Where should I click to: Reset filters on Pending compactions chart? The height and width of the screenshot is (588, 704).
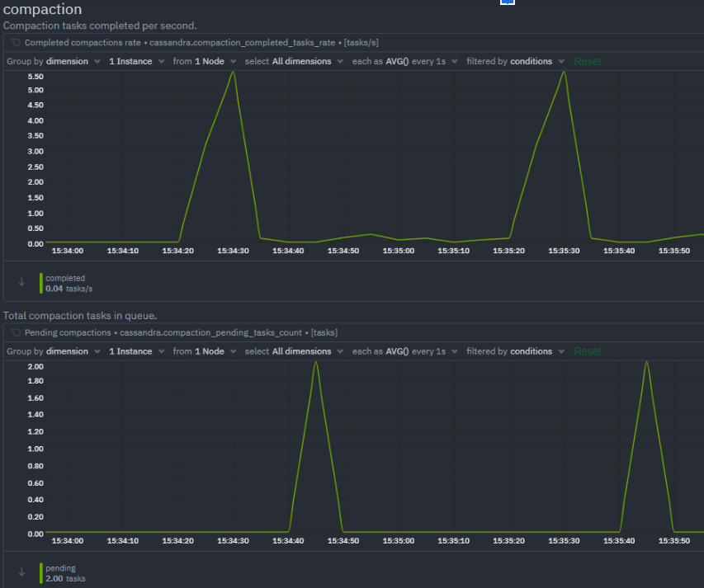point(588,351)
